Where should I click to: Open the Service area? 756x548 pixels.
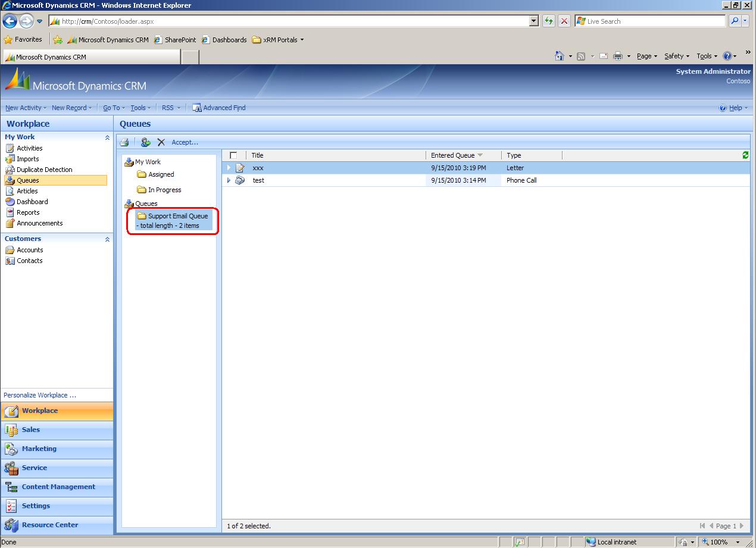point(57,468)
